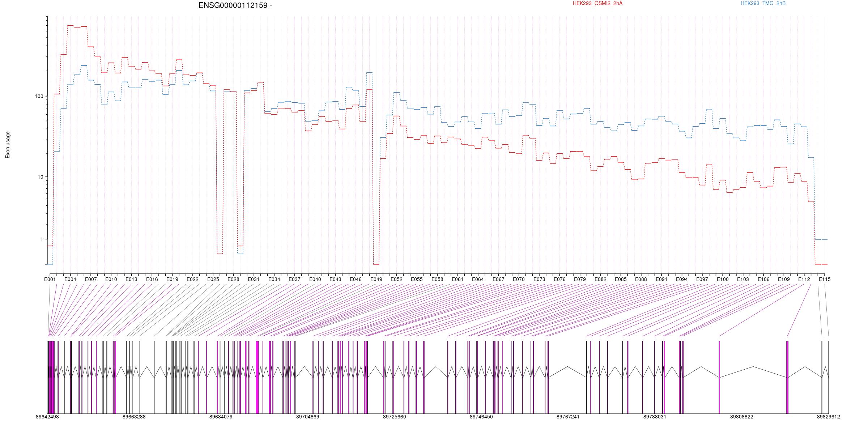This screenshot has height=434, width=868.
Task: Click exon label E097
Action: pyautogui.click(x=702, y=279)
